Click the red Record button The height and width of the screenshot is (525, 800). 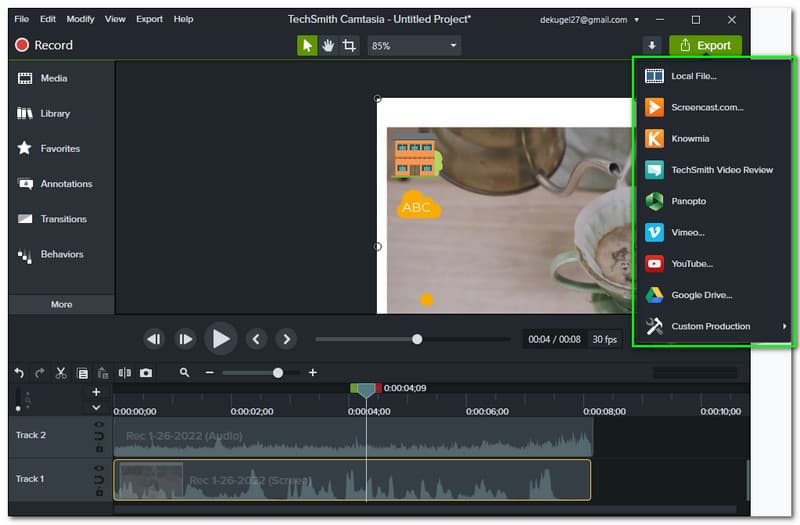(x=44, y=45)
